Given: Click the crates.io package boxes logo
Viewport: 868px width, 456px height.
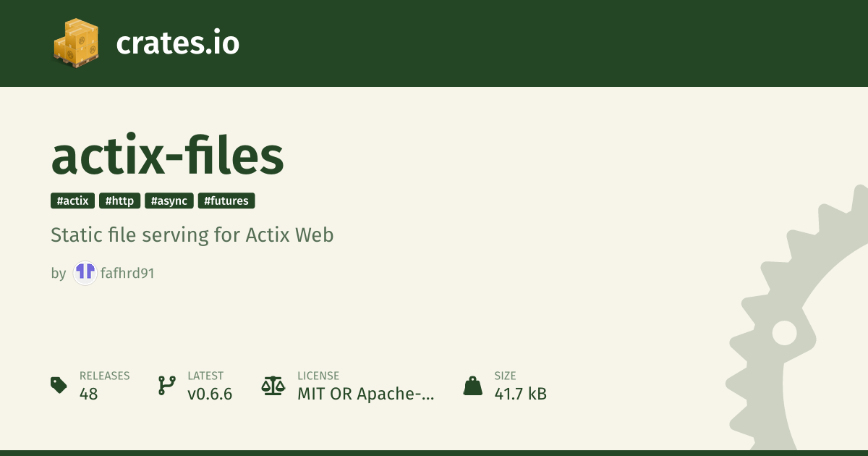Looking at the screenshot, I should pyautogui.click(x=76, y=43).
